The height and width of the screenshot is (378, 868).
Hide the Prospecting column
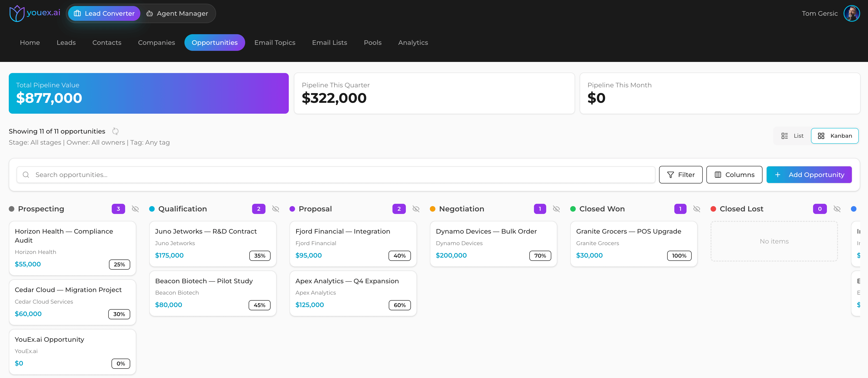[x=135, y=209]
